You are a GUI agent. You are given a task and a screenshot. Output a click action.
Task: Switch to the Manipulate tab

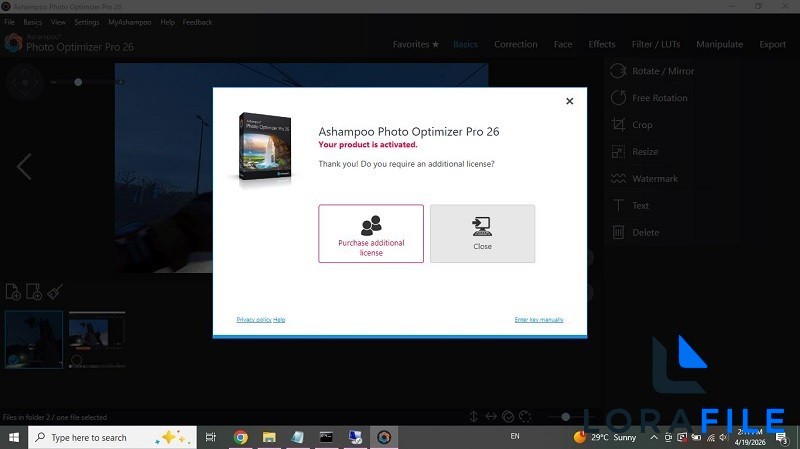pos(719,44)
